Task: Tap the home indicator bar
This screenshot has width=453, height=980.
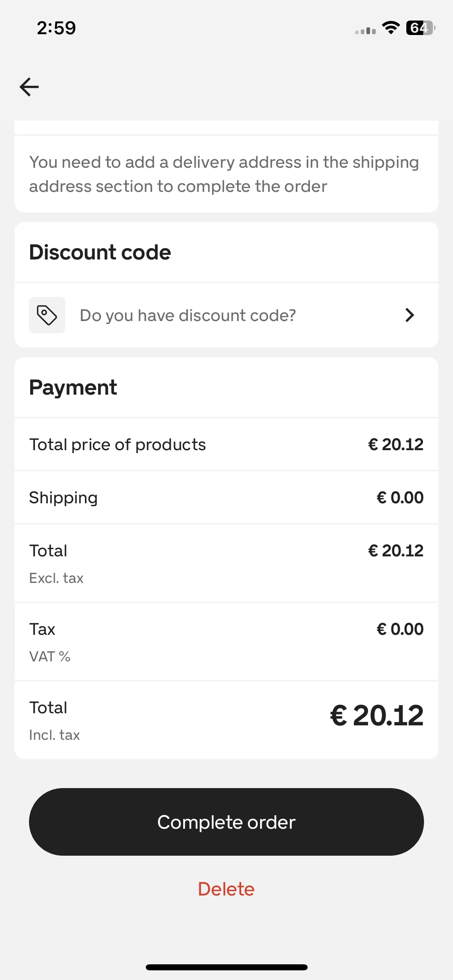Action: [226, 967]
